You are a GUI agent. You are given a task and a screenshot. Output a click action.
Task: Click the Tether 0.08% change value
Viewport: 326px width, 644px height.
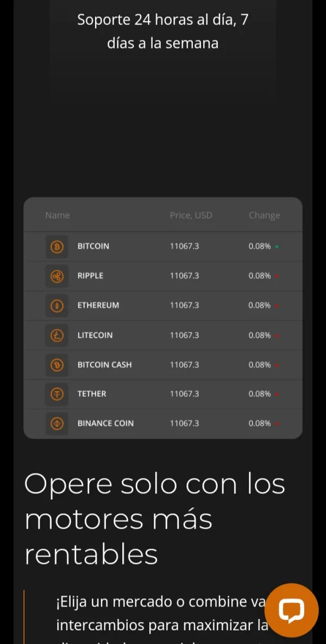pos(260,394)
